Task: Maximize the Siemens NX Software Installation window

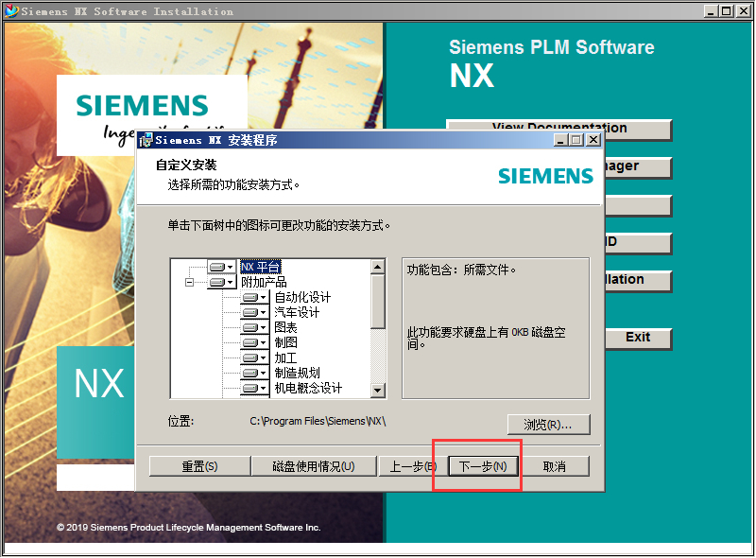Action: tap(726, 10)
